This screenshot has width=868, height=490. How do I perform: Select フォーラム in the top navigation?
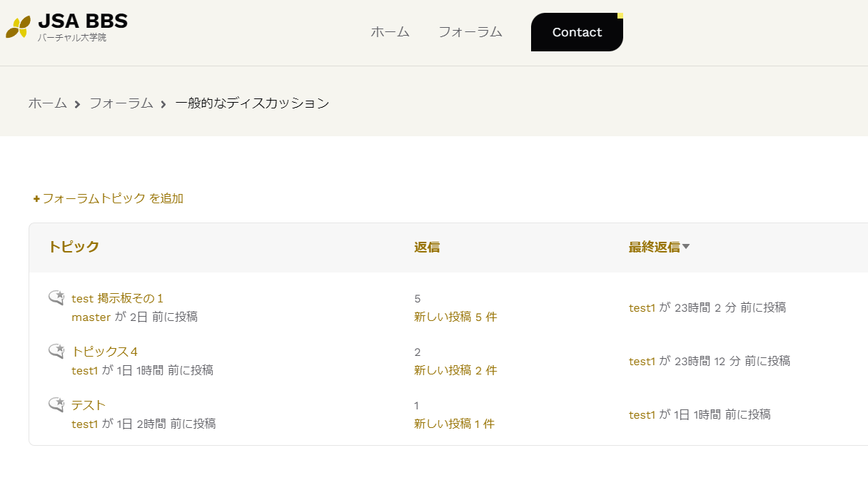pos(470,32)
